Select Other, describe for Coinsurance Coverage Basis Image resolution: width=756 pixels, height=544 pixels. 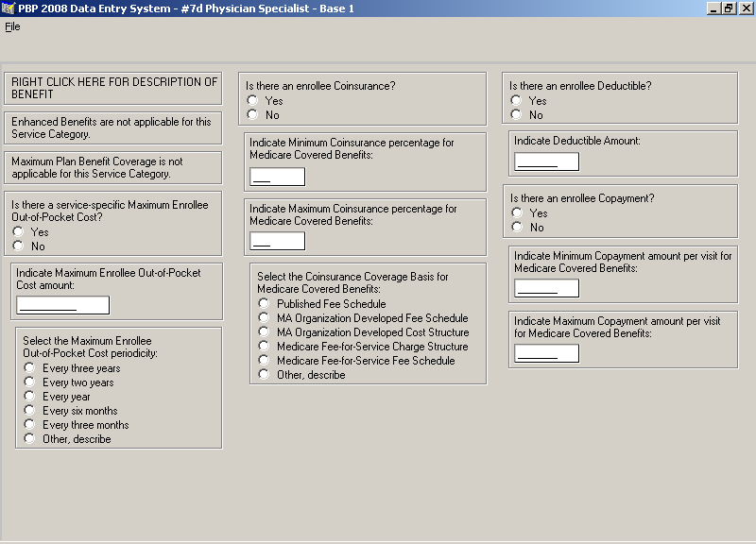[264, 374]
